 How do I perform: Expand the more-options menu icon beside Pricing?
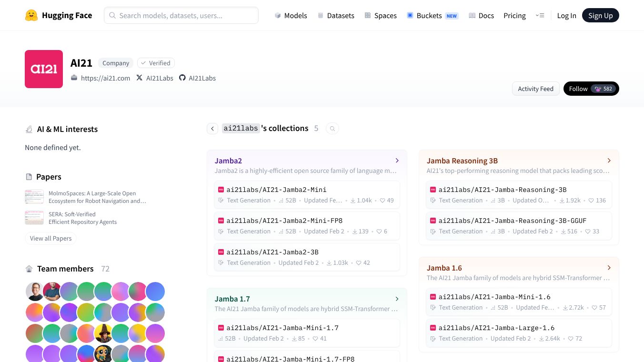pos(540,15)
